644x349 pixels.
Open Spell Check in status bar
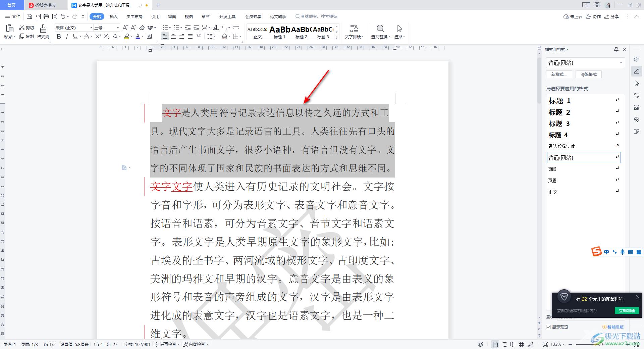coord(167,344)
